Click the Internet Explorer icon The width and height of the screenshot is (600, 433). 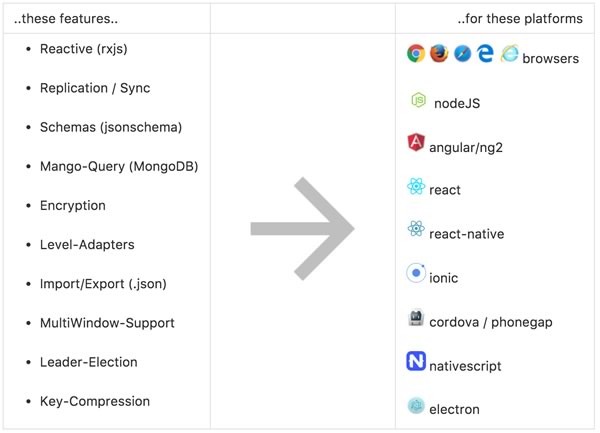(x=509, y=53)
